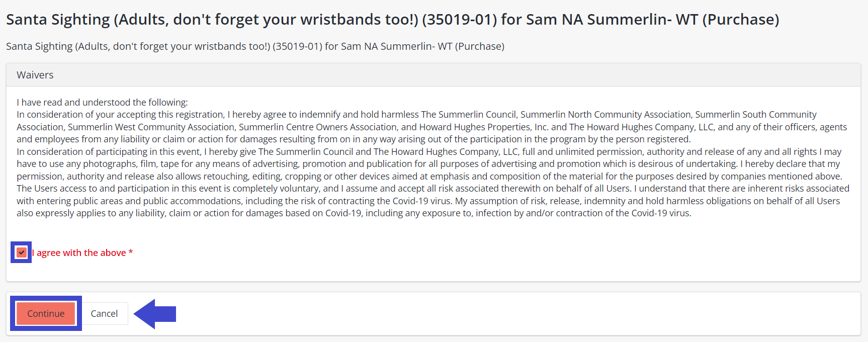
Task: Click the smaller Santa Sighting subtitle line
Action: 255,46
